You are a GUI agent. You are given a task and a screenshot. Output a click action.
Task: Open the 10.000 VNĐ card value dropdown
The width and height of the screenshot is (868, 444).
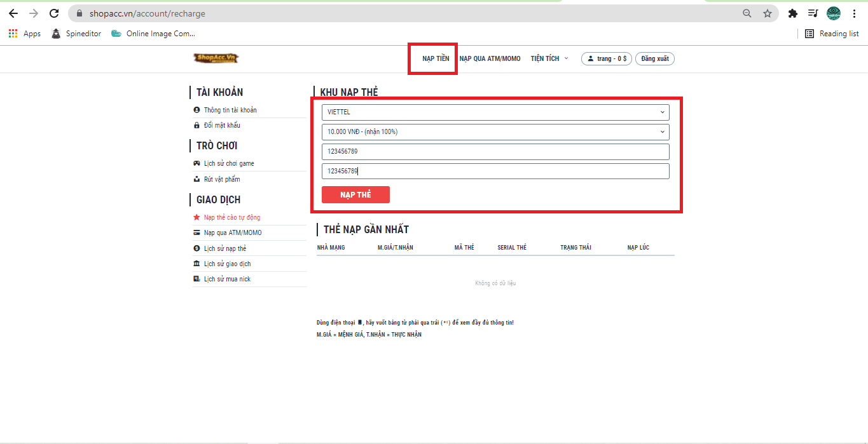(x=495, y=132)
